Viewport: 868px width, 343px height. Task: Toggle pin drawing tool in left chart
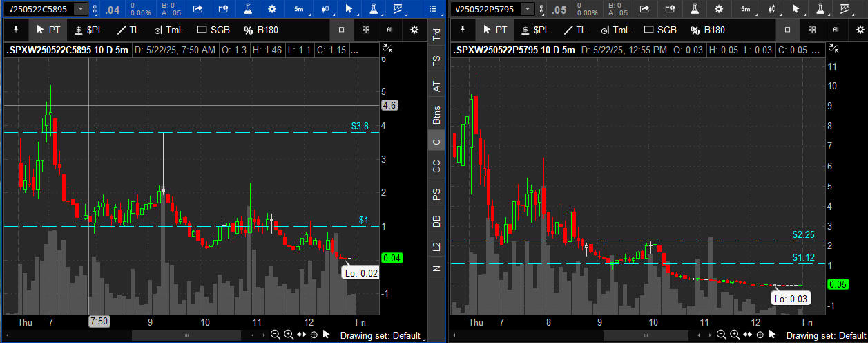[x=17, y=30]
